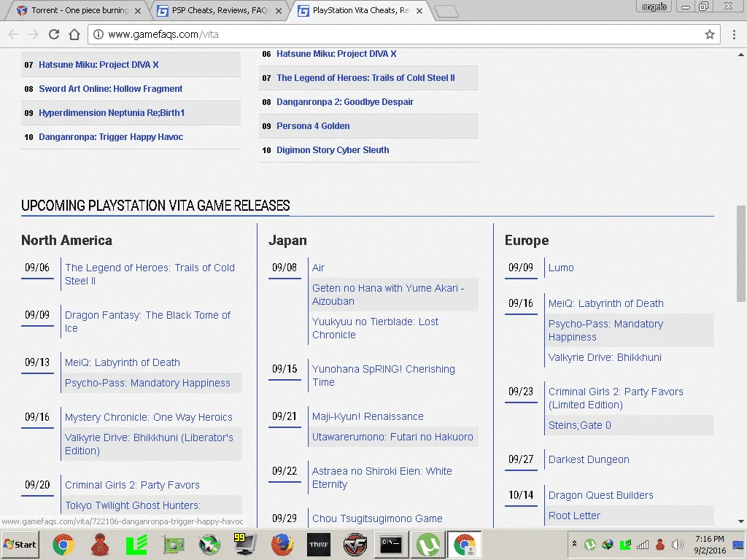747x560 pixels.
Task: Open Digimon Story Cyber Sleuth link
Action: click(x=333, y=150)
